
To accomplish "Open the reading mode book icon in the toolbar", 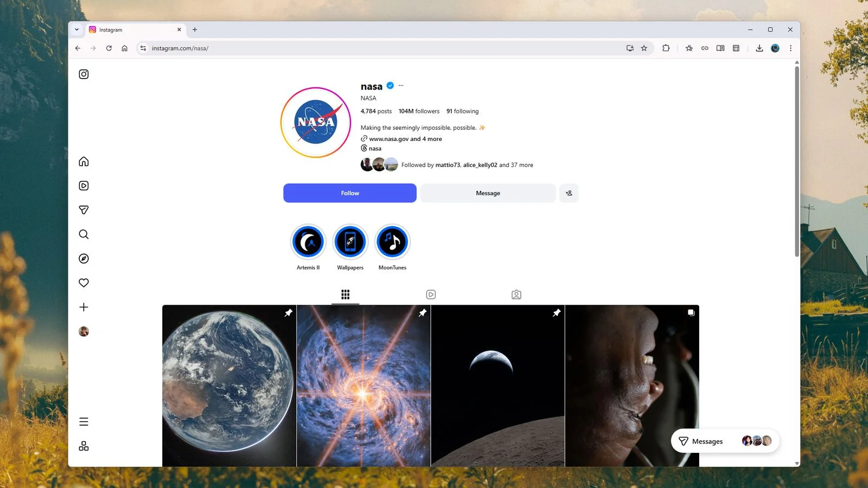I will click(720, 48).
